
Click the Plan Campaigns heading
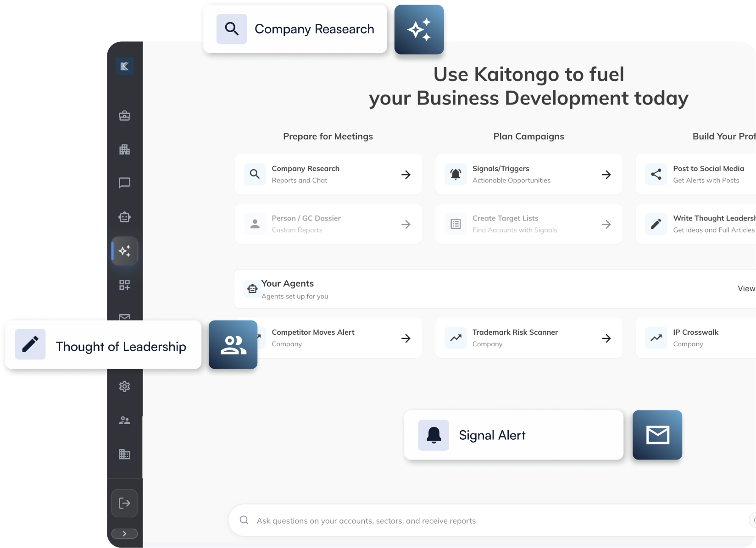pyautogui.click(x=528, y=136)
